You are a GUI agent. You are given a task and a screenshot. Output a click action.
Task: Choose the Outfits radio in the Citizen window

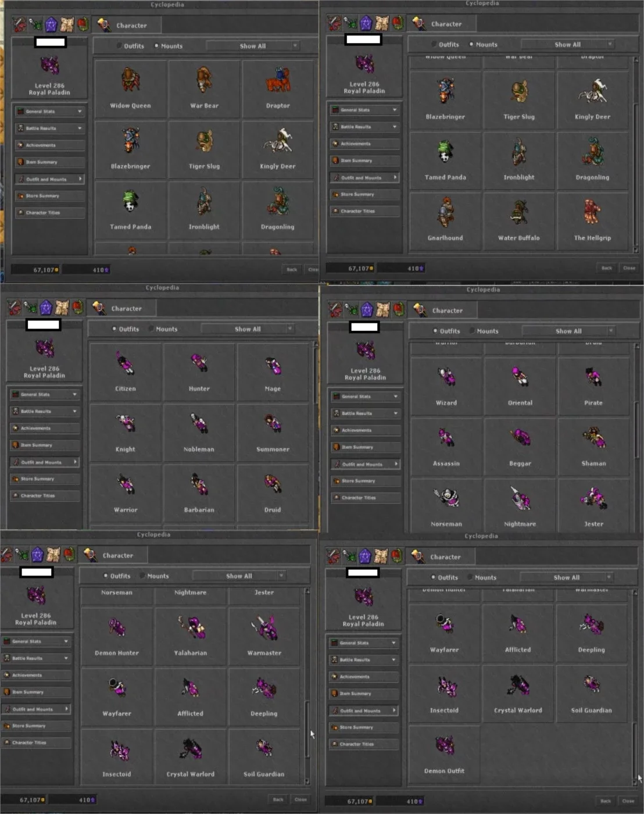point(125,329)
